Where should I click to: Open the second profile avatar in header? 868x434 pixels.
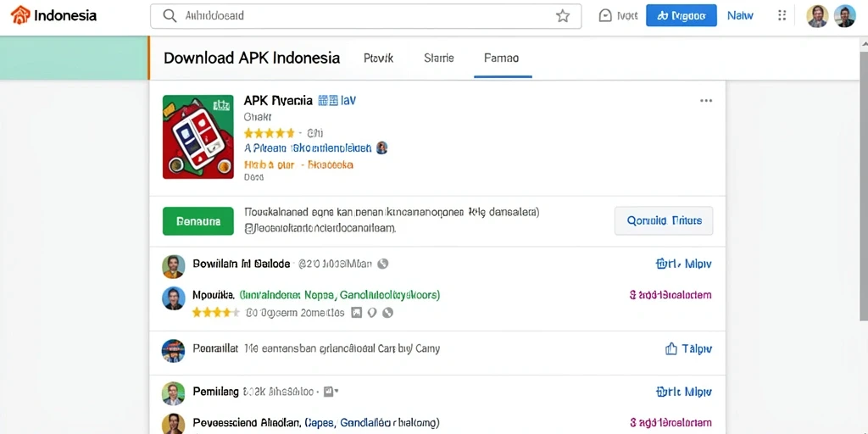pyautogui.click(x=845, y=16)
